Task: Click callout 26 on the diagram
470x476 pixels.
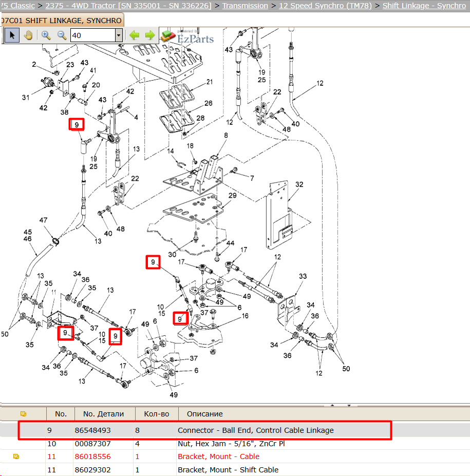Action: click(x=208, y=103)
